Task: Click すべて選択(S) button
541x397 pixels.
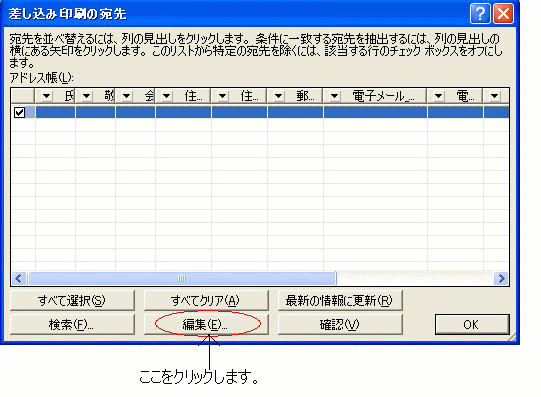Action: (72, 300)
